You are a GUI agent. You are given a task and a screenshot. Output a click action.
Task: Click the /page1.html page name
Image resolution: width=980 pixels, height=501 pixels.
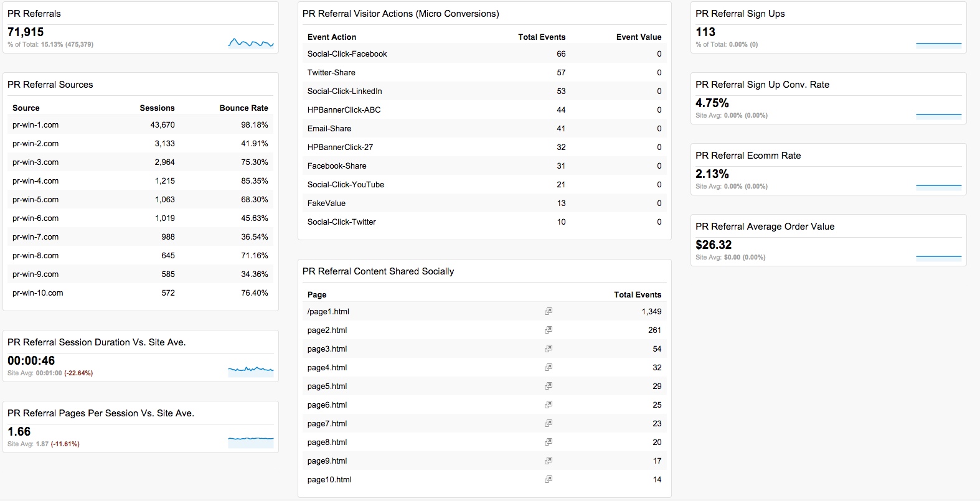328,312
